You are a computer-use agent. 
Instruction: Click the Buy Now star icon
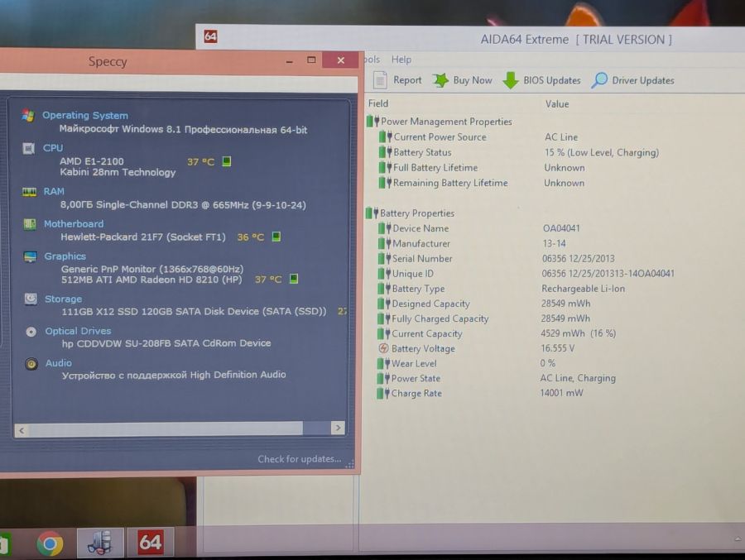(x=440, y=79)
